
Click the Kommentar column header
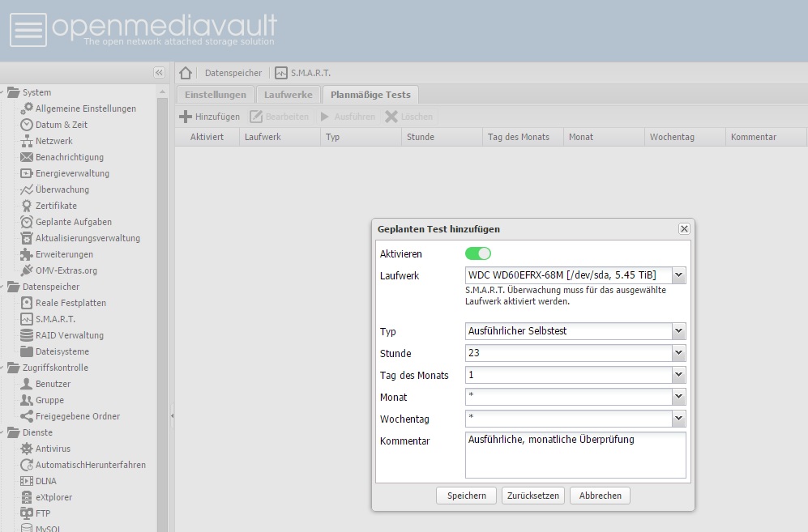(766, 137)
